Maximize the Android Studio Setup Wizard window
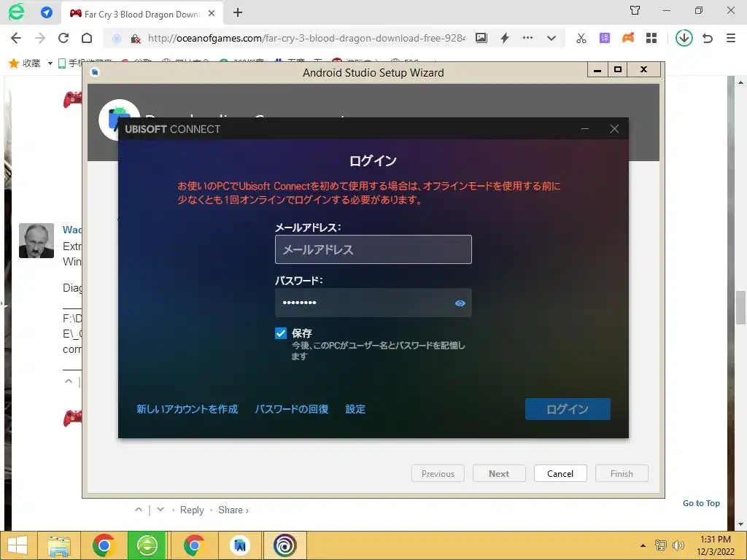Viewport: 747px width, 560px height. pos(618,69)
